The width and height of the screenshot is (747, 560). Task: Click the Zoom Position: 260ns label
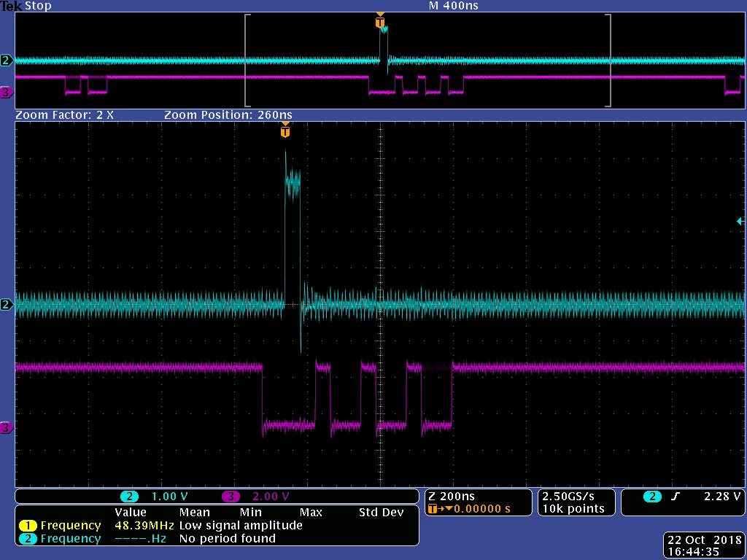click(228, 114)
